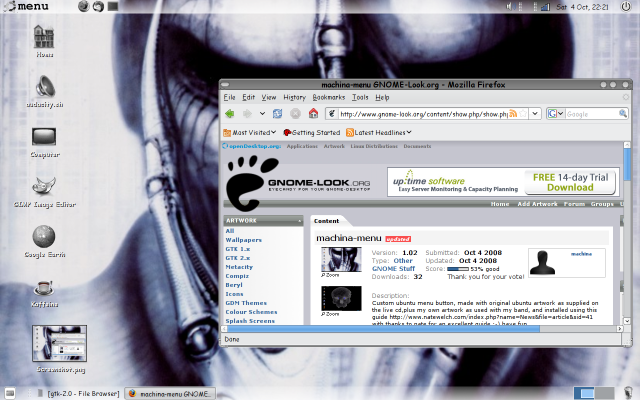
Task: Open the Tools menu in Firefox
Action: 360,97
